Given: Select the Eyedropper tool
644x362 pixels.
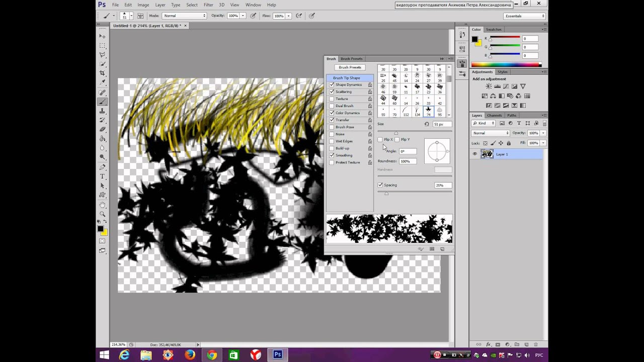Looking at the screenshot, I should [x=103, y=82].
